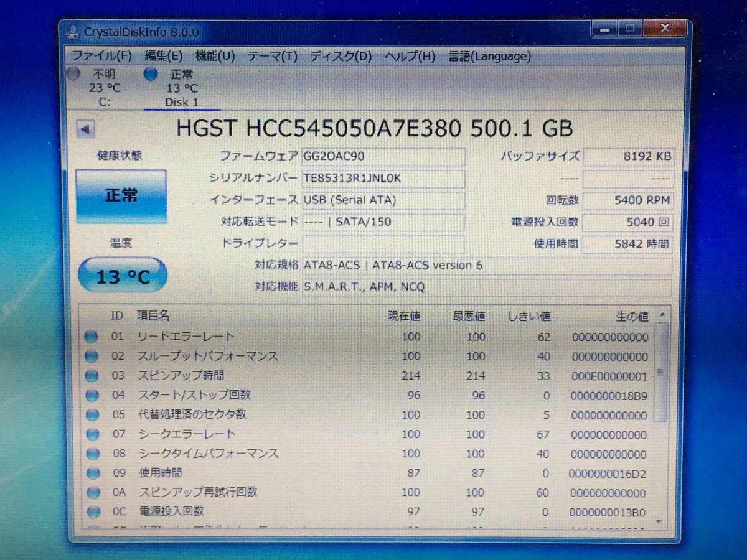Click the blue dot beside スピンアップ時間
This screenshot has height=560, width=747.
pyautogui.click(x=92, y=375)
